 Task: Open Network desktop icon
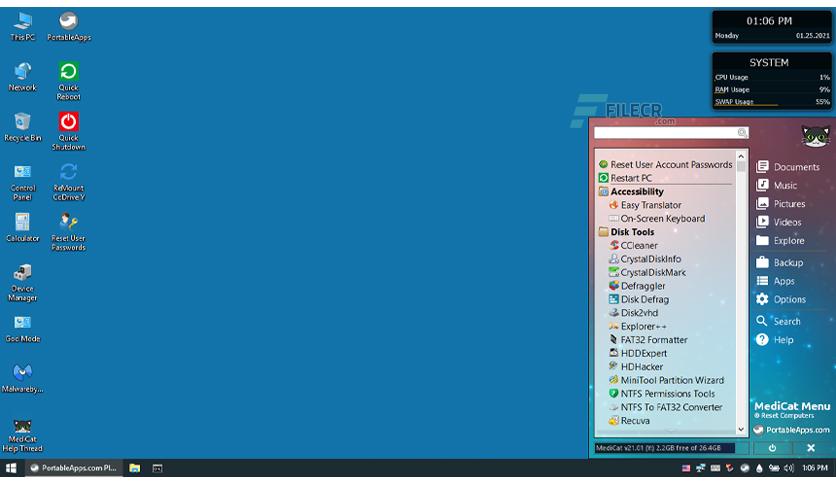point(22,77)
